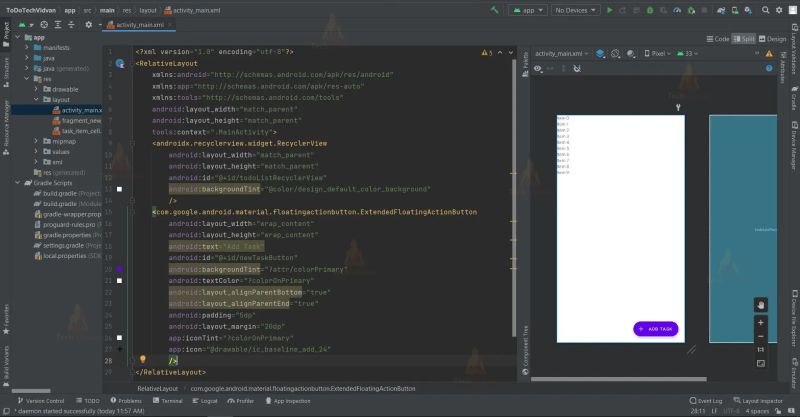This screenshot has height=417, width=800.
Task: Open the Problems tool window
Action: [126, 401]
